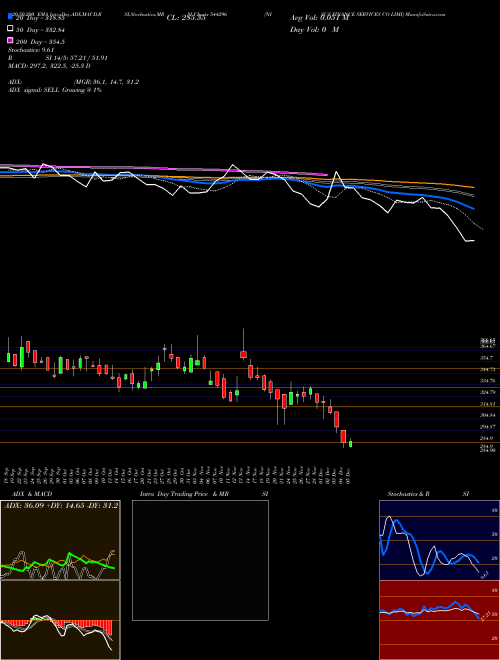Click the 'Stochastics: 9.61' readout
The height and width of the screenshot is (660, 500).
[x=31, y=50]
